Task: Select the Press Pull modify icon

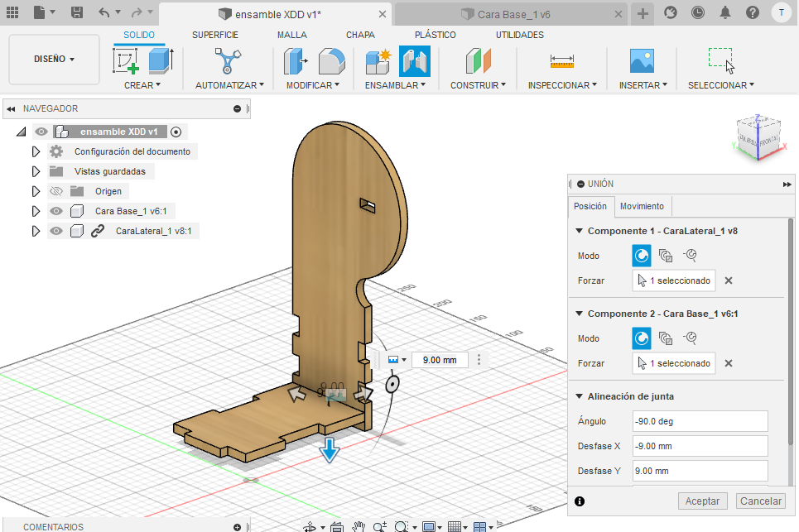Action: pyautogui.click(x=295, y=61)
